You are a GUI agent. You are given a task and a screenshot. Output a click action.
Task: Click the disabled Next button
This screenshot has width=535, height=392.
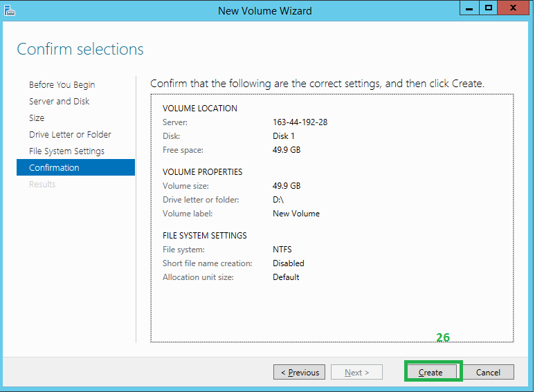point(356,373)
